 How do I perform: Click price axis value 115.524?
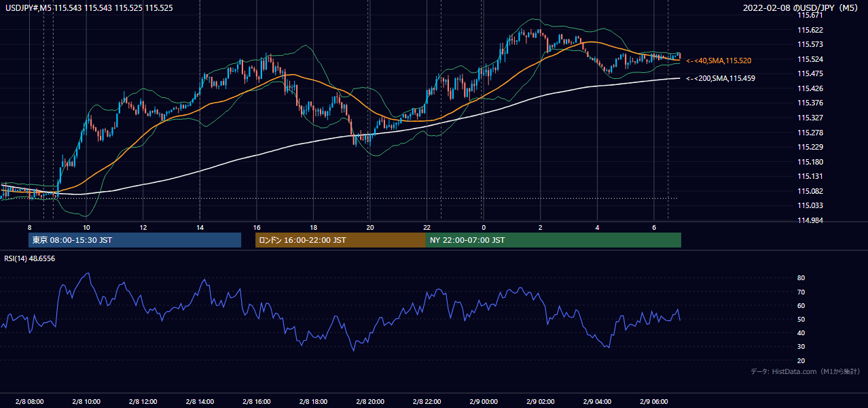(x=810, y=59)
